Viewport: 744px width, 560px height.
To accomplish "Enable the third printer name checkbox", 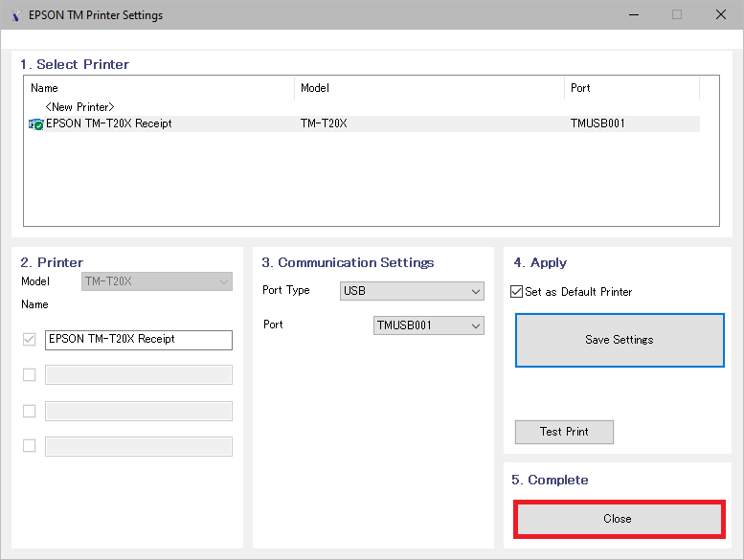I will click(29, 411).
